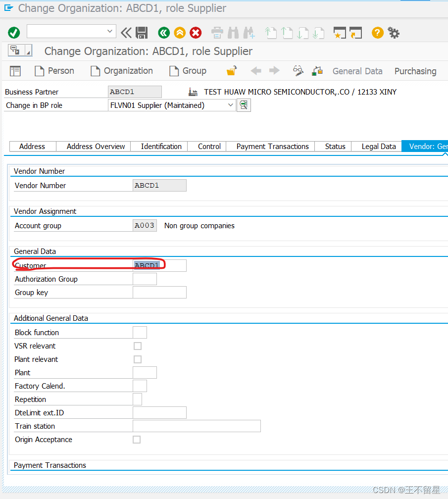Click the double-chevron collapse command field icon
Viewport: 448px width, 499px height.
point(126,33)
